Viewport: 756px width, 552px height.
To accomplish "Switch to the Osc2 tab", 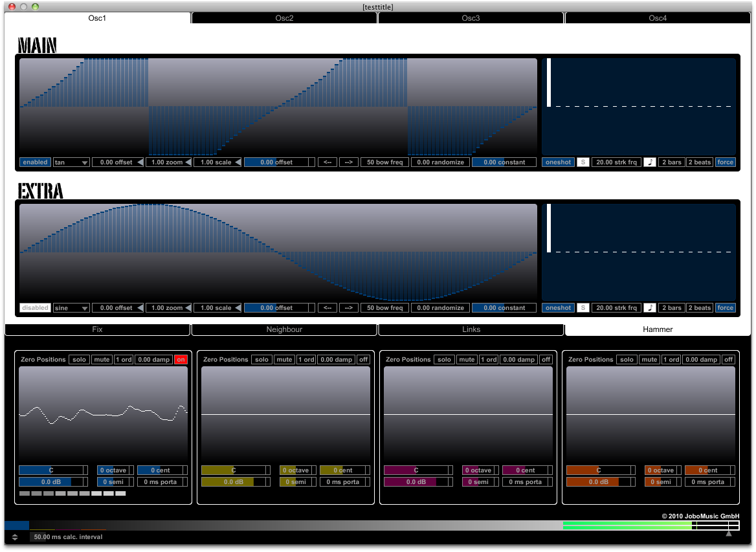I will click(284, 18).
